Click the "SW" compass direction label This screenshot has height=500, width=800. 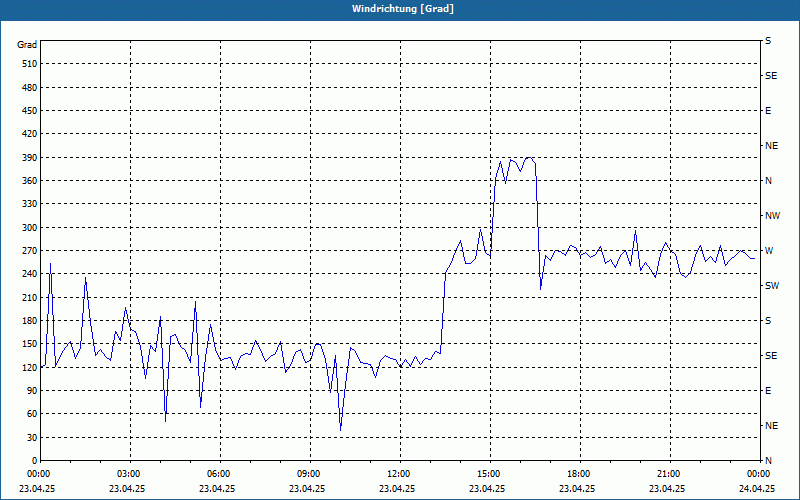(772, 286)
